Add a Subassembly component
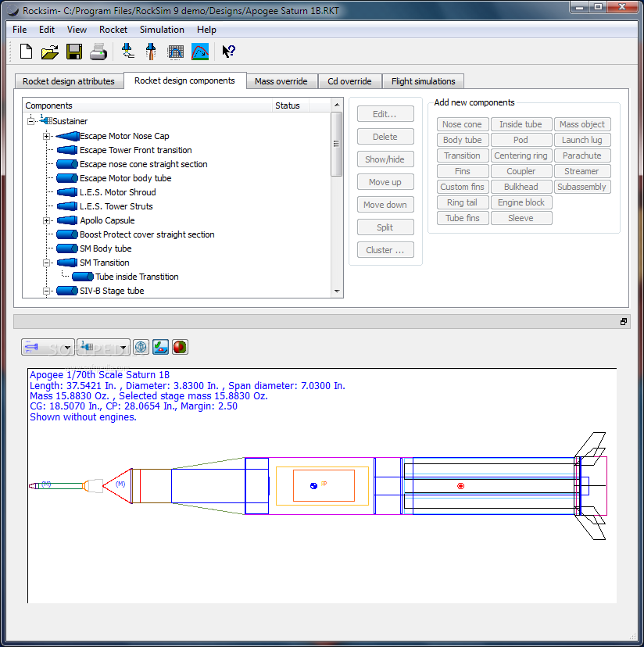This screenshot has height=647, width=644. pyautogui.click(x=582, y=187)
